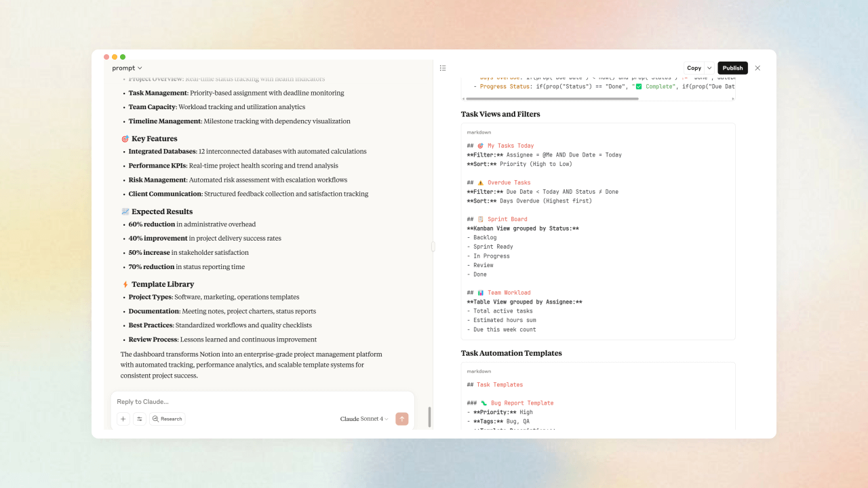868x488 pixels.
Task: Send message with the arrow button
Action: coord(402,419)
